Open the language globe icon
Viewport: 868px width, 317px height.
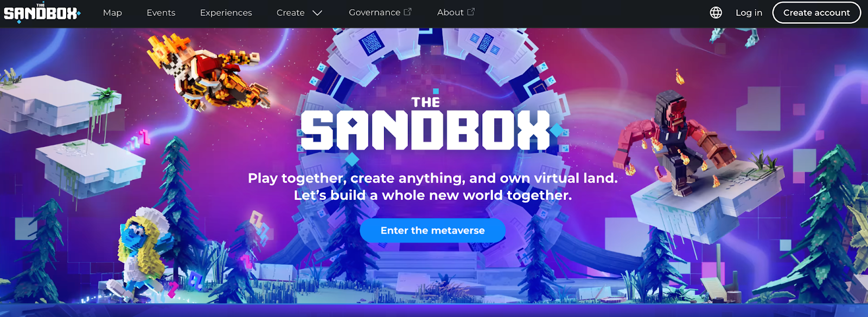pyautogui.click(x=716, y=12)
